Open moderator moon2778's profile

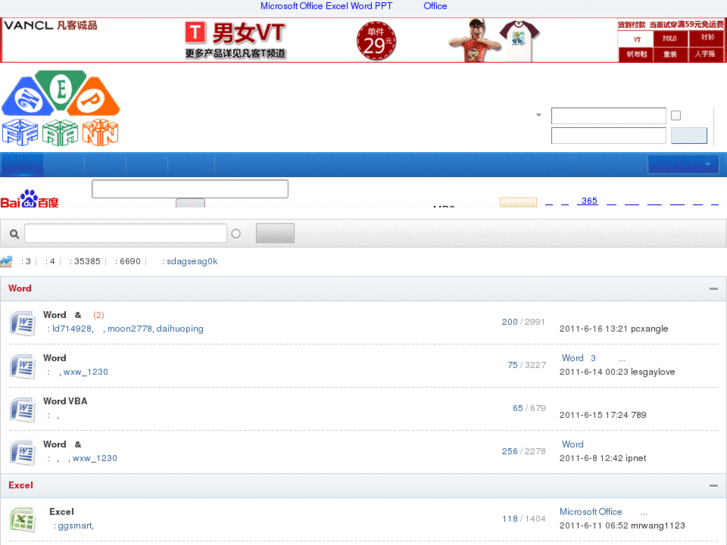pos(130,328)
